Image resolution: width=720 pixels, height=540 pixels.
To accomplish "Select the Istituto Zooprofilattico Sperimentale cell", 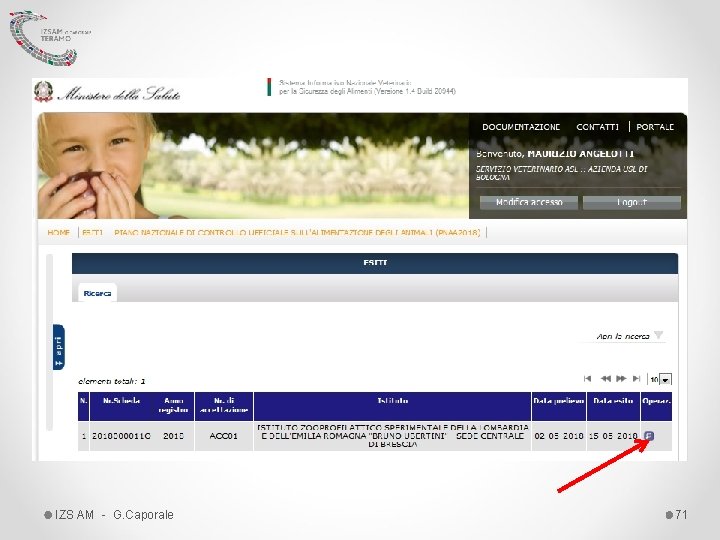I will pyautogui.click(x=393, y=436).
